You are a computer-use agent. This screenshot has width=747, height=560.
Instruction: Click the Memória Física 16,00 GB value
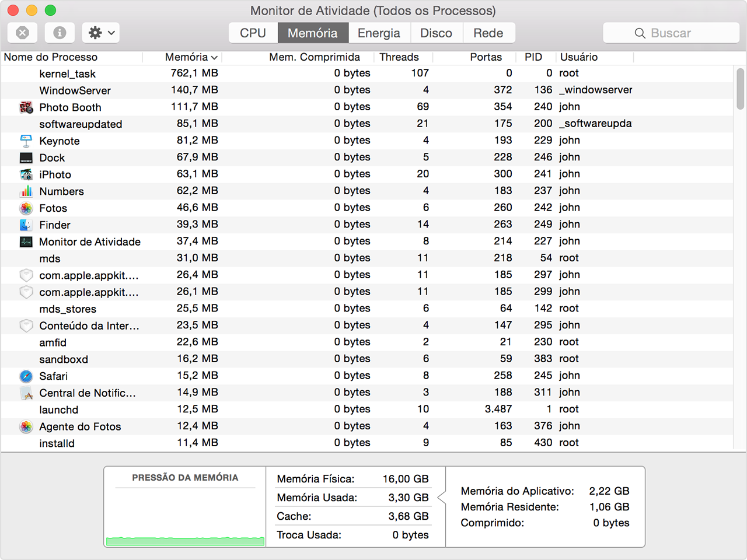tap(406, 479)
